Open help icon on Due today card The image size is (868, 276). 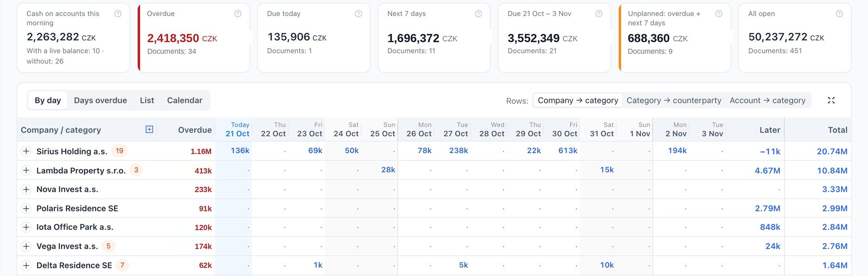click(x=358, y=14)
